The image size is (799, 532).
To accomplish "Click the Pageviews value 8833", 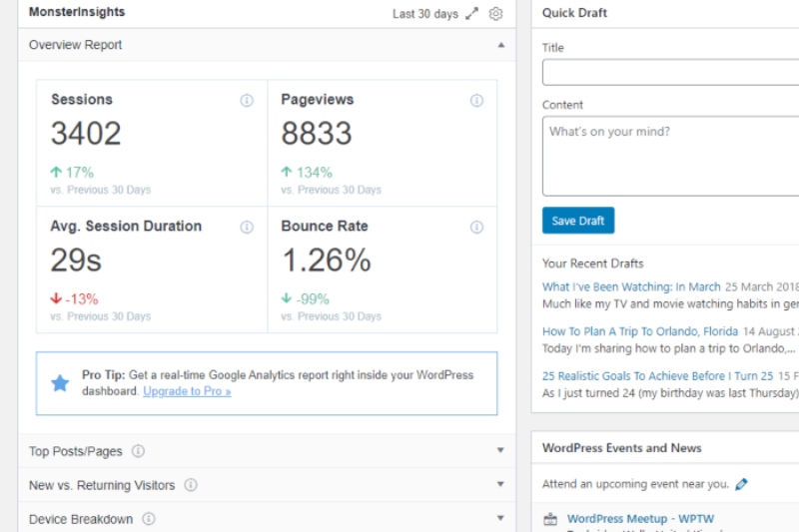I will tap(317, 134).
